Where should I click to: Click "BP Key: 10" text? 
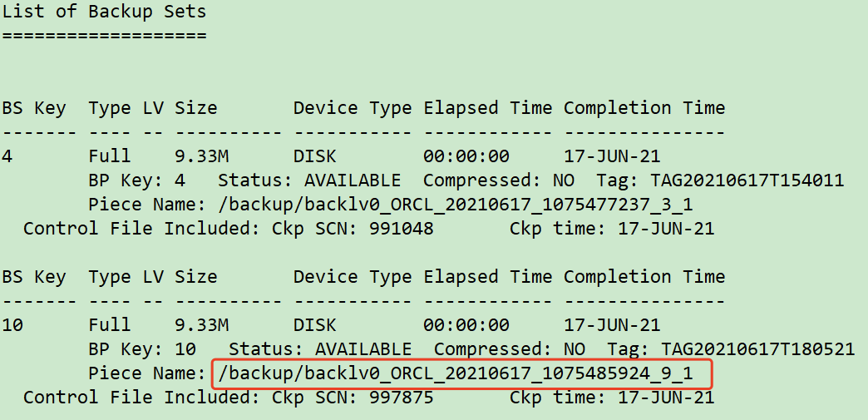point(142,349)
